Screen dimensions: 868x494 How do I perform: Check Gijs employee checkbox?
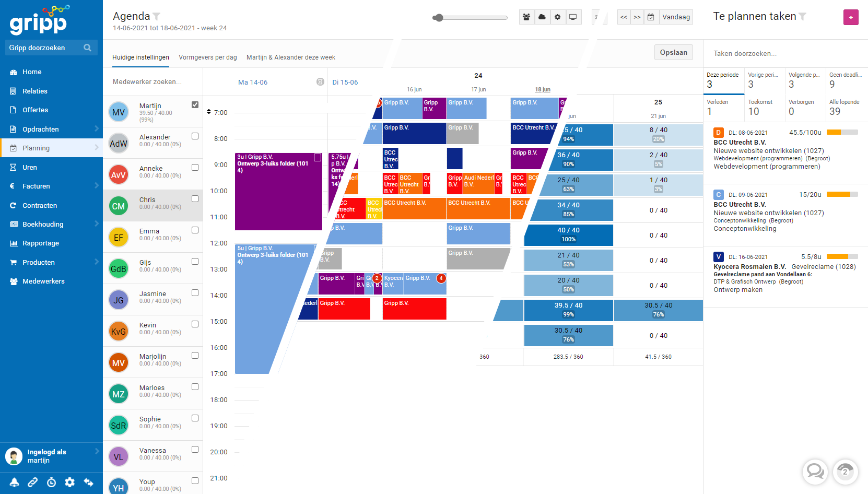(x=195, y=261)
